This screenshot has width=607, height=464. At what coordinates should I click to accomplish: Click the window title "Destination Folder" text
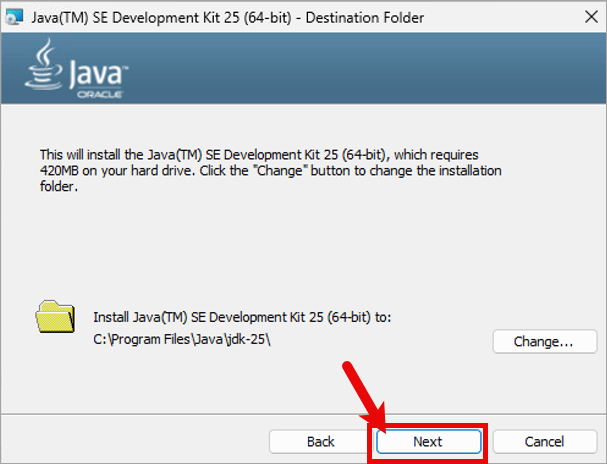(x=368, y=18)
